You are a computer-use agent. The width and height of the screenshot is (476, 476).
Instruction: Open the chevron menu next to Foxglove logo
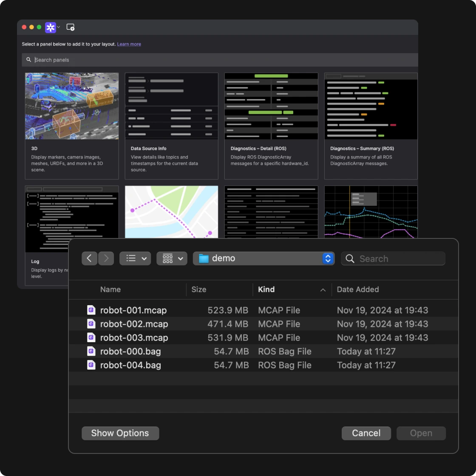[59, 27]
